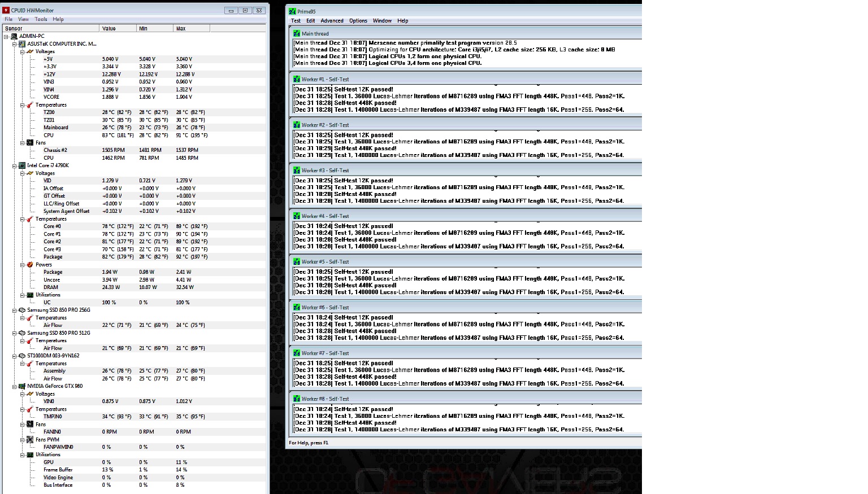Image resolution: width=868 pixels, height=494 pixels.
Task: Open the Test menu in Prime95
Action: coord(296,21)
